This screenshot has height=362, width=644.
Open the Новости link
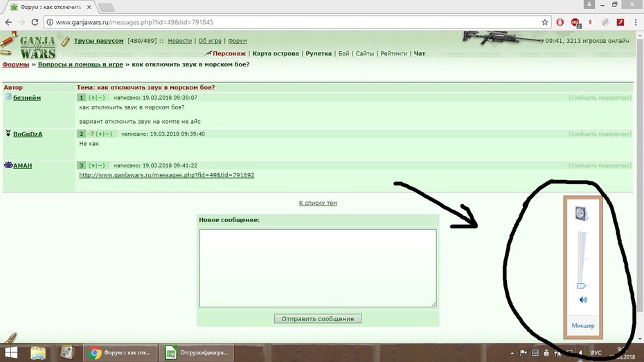[x=179, y=41]
